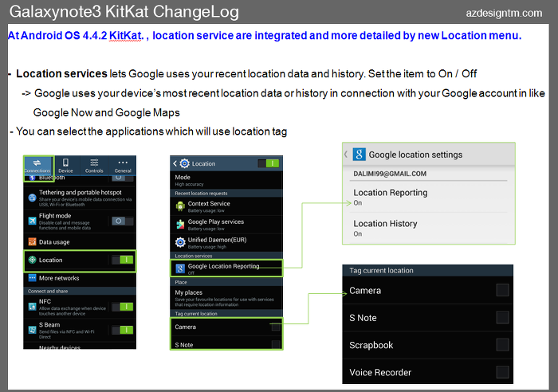Open More networks
This screenshot has width=558, height=392.
pos(80,278)
